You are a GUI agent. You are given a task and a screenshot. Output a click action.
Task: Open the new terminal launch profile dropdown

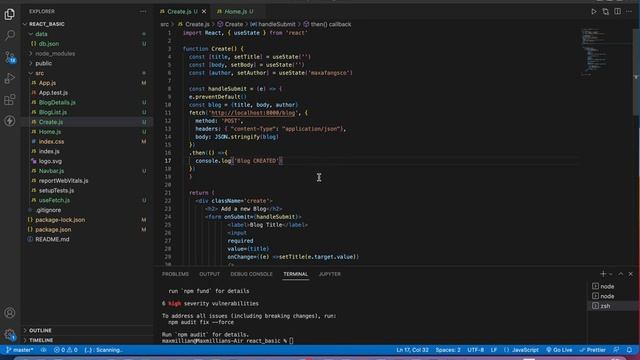(611, 274)
